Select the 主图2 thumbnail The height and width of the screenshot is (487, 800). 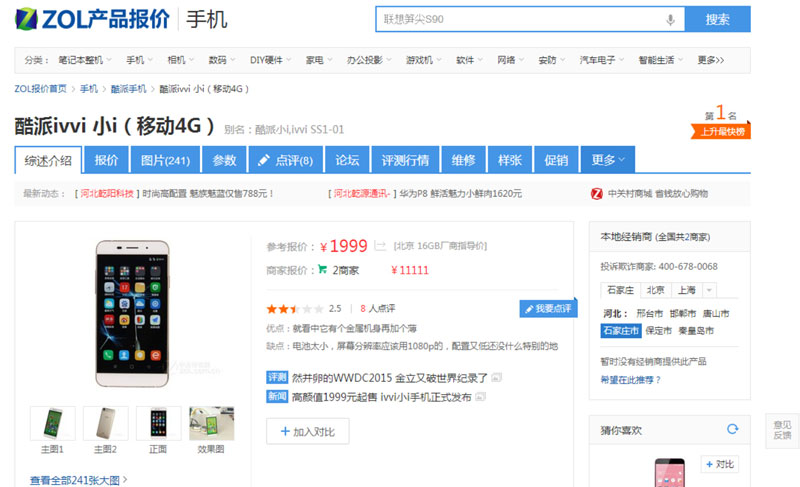106,423
